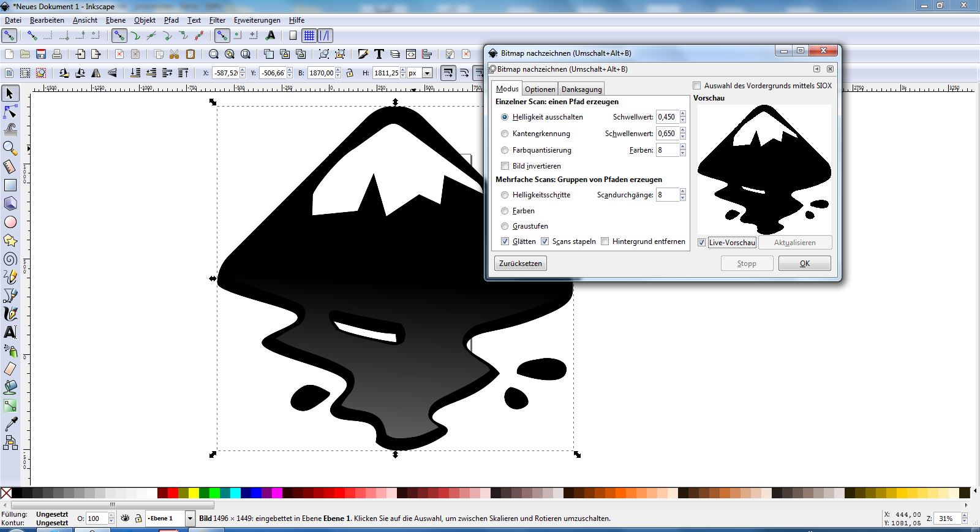Click the width B: input field

(322, 73)
